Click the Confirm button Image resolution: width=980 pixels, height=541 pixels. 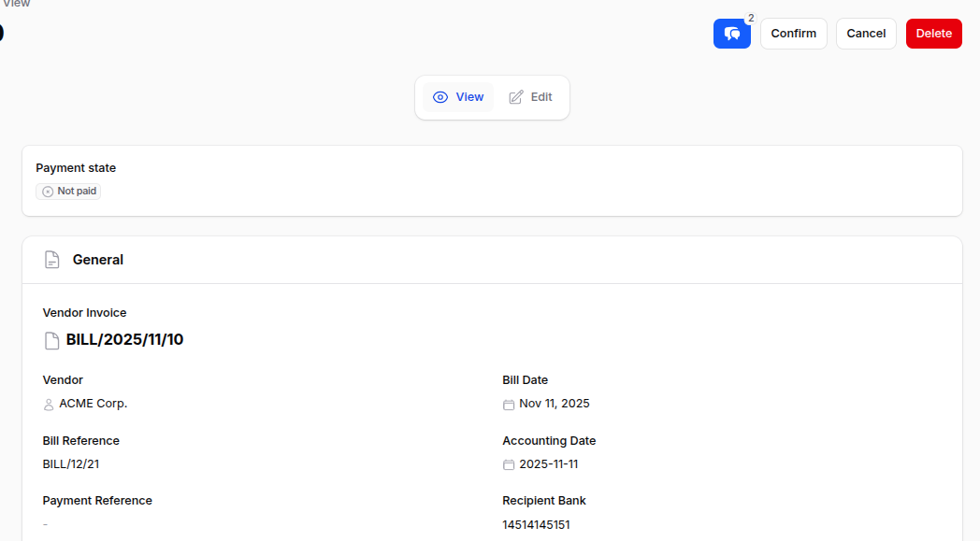793,34
